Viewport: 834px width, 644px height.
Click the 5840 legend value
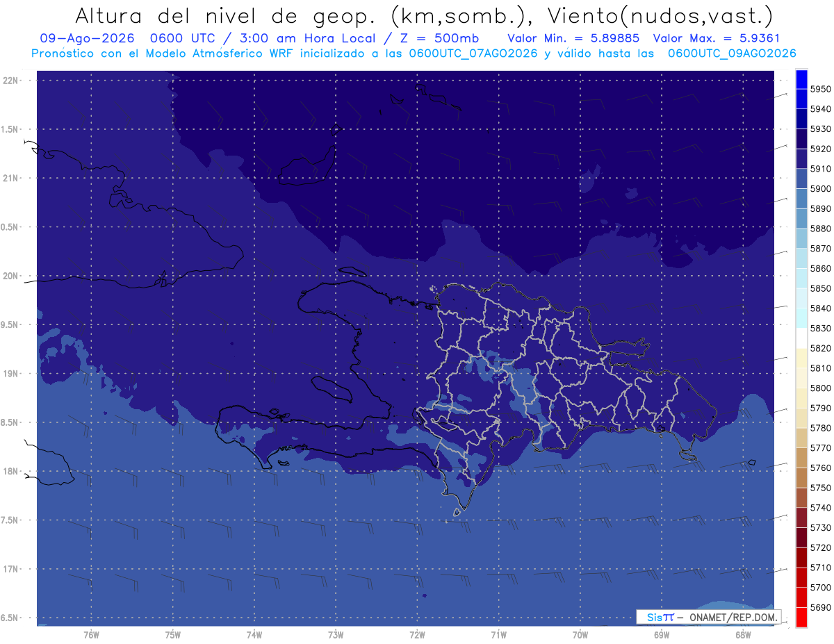coord(820,308)
